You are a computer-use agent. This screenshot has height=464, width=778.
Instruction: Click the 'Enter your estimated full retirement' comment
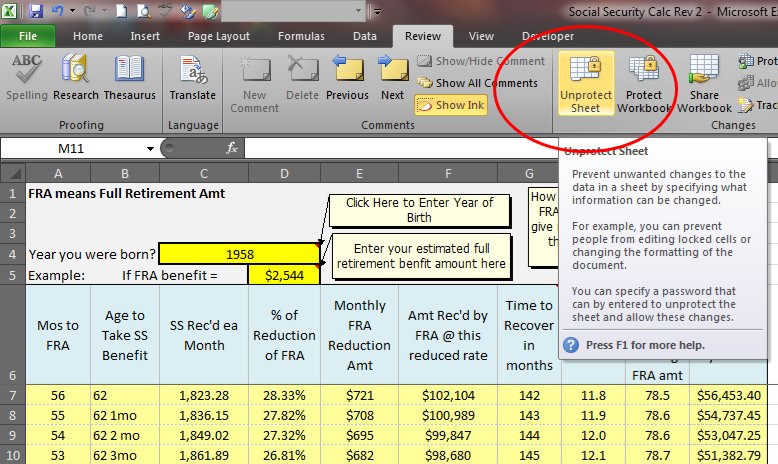click(421, 256)
